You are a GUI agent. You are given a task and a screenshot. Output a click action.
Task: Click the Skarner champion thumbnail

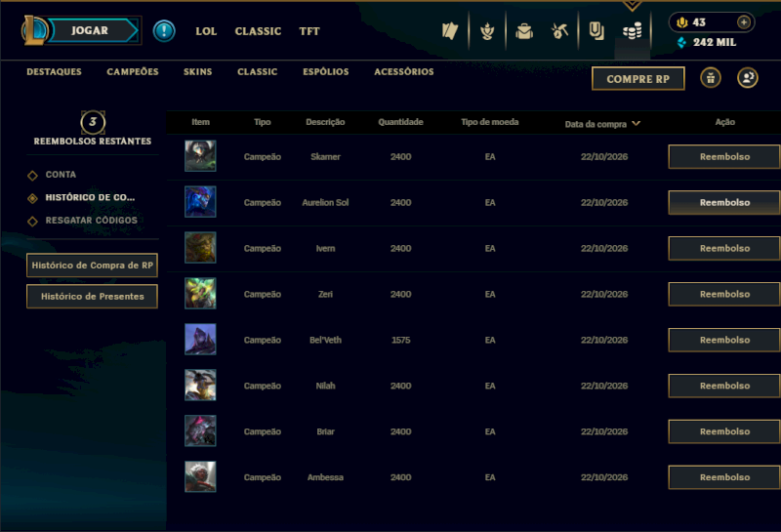200,156
